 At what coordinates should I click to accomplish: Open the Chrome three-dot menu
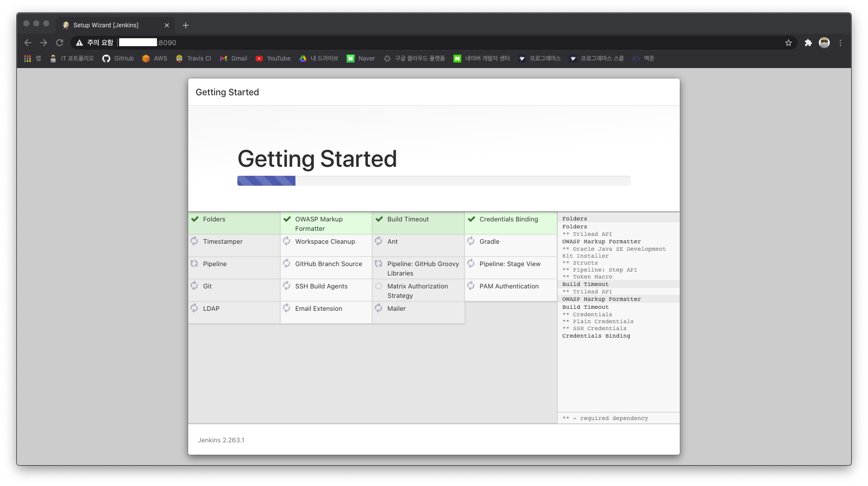[840, 43]
